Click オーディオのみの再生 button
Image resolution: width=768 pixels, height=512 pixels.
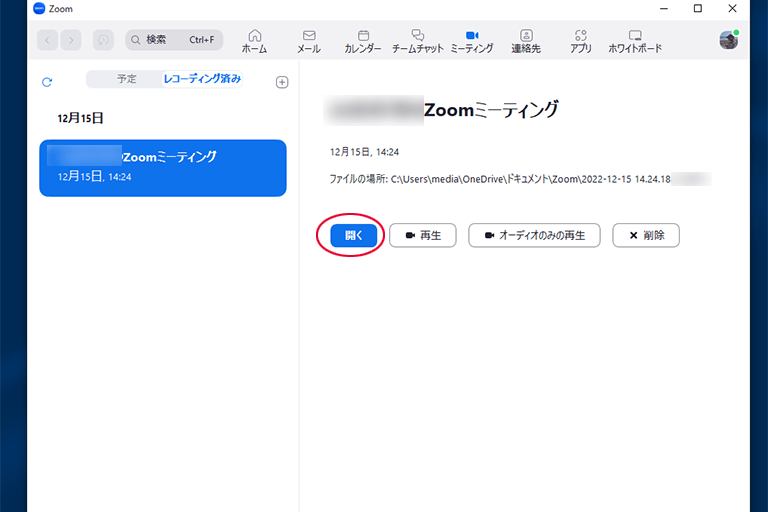[x=534, y=235]
